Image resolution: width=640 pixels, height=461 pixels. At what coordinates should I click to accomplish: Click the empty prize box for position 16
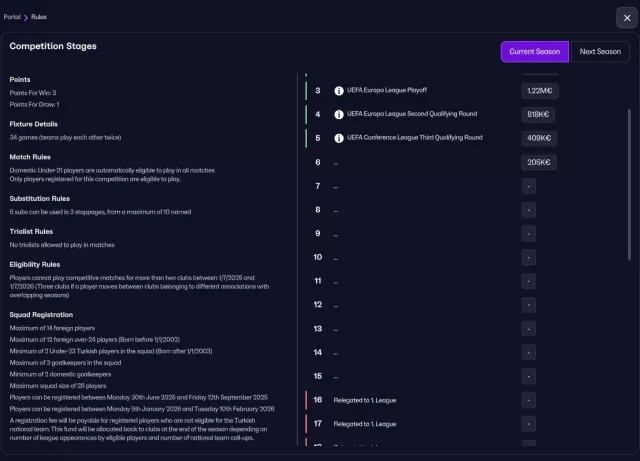pos(529,400)
